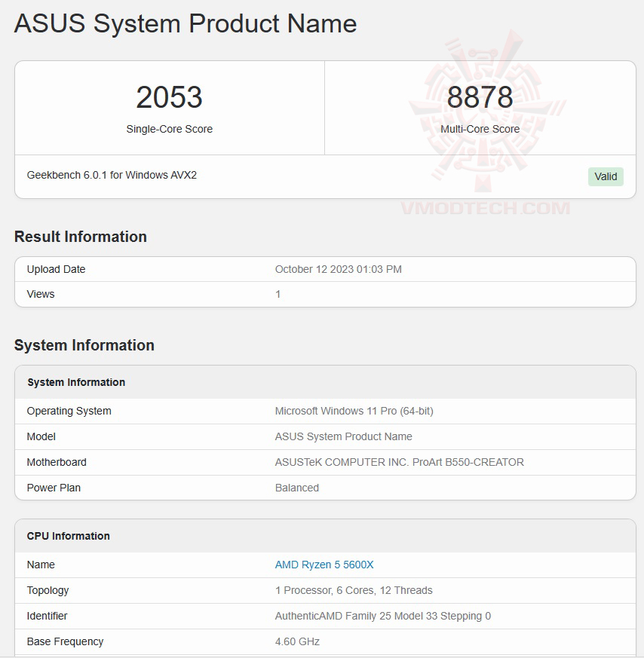The image size is (644, 658).
Task: Click the Geekbench 6.0.1 for Windows AVX2 text
Action: coord(112,175)
